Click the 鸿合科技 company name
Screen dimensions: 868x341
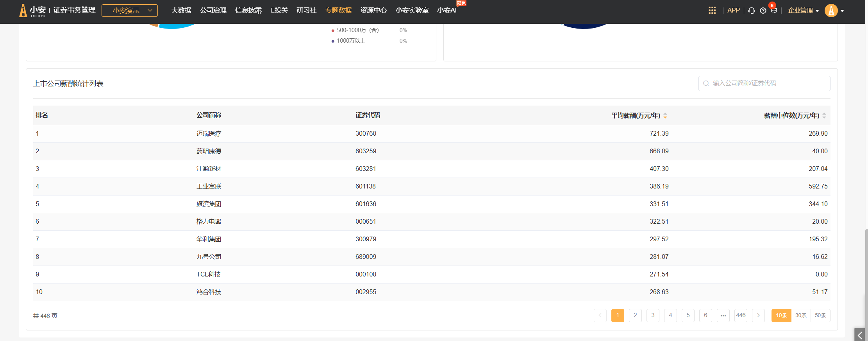pos(209,292)
